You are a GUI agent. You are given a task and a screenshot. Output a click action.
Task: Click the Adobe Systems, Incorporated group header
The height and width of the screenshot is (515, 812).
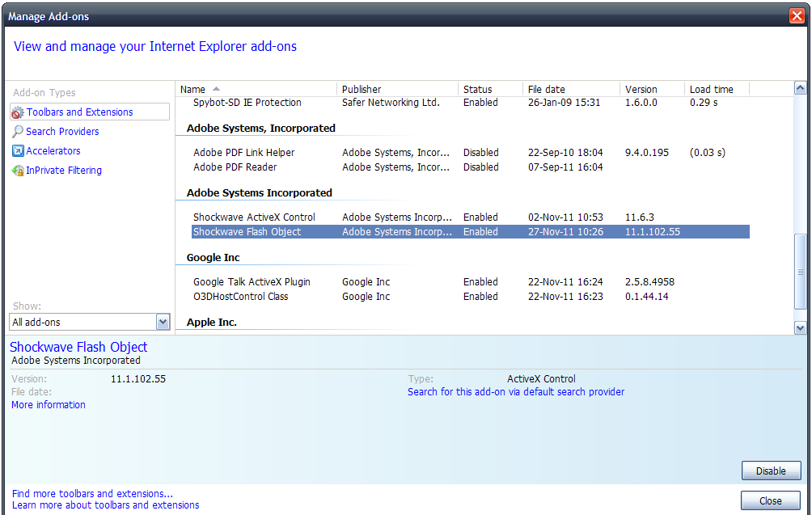point(261,129)
